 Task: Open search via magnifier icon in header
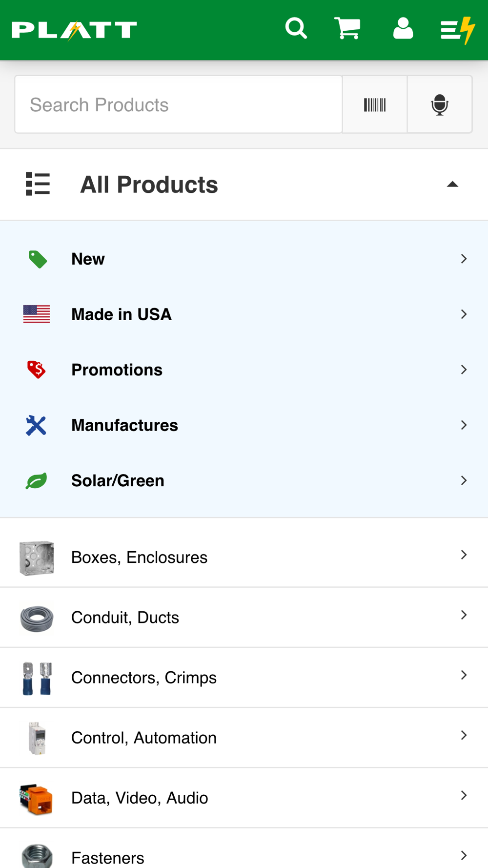(x=296, y=29)
